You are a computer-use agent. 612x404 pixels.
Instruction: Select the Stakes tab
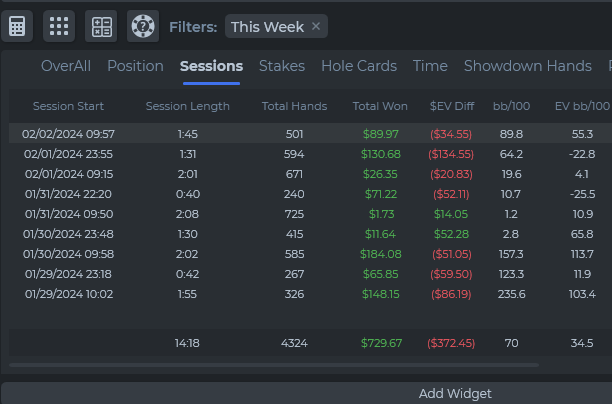282,66
